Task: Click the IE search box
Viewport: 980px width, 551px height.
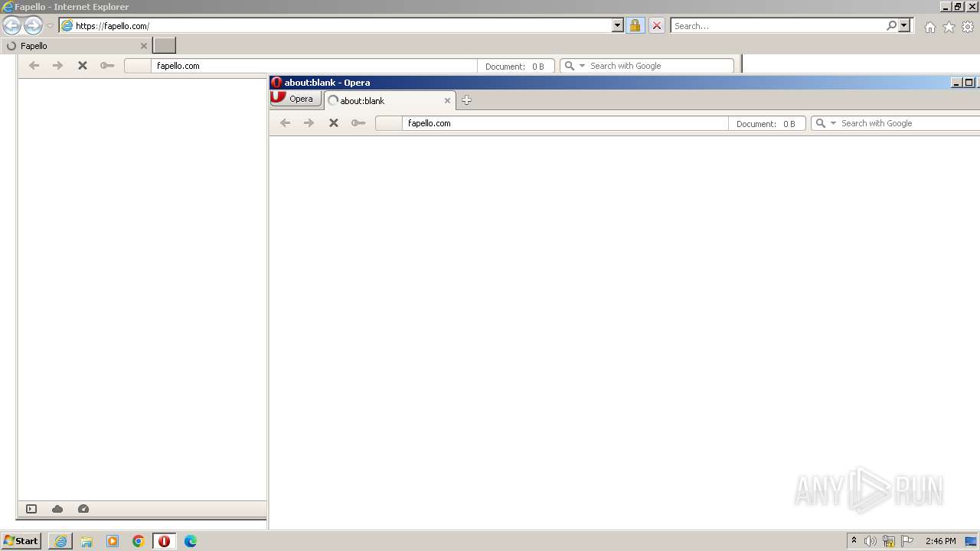Action: pyautogui.click(x=777, y=25)
